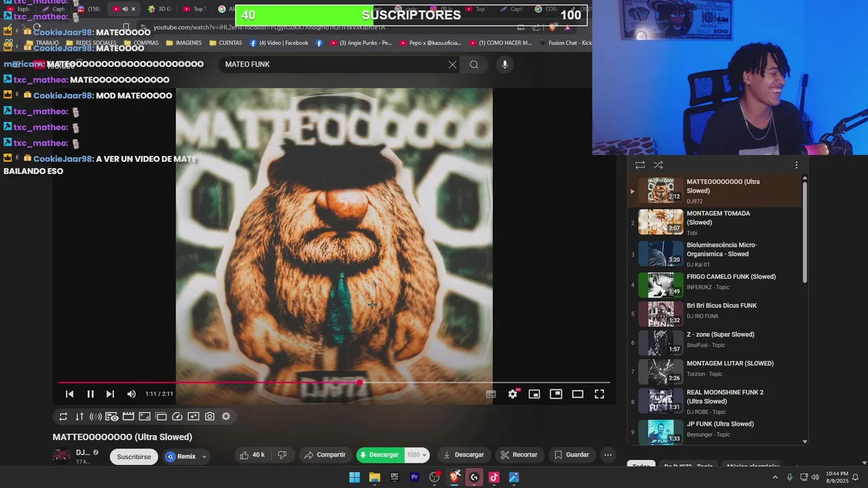This screenshot has height=488, width=868.
Task: Click the volume boost icon in the enhancer toolbar
Action: 96,417
